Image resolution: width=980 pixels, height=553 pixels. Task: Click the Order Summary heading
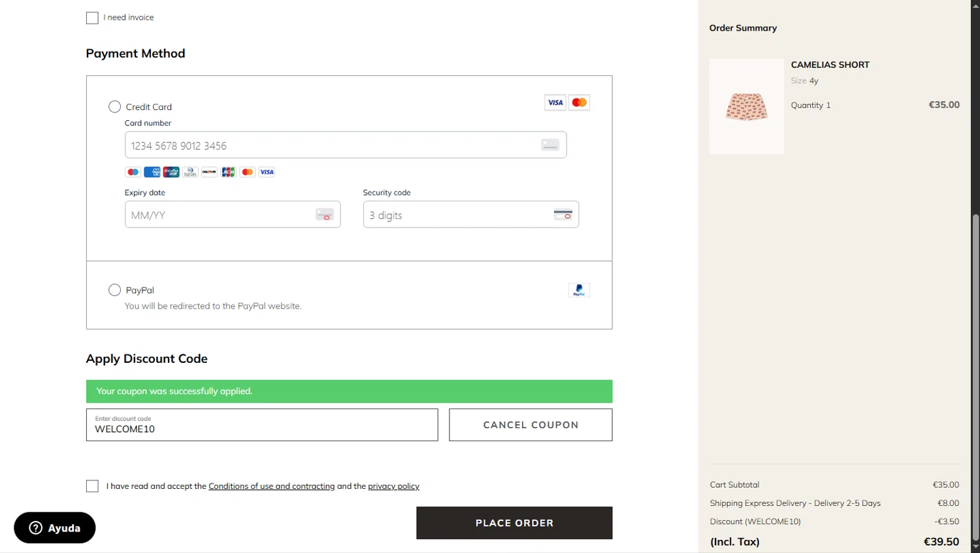(x=743, y=28)
